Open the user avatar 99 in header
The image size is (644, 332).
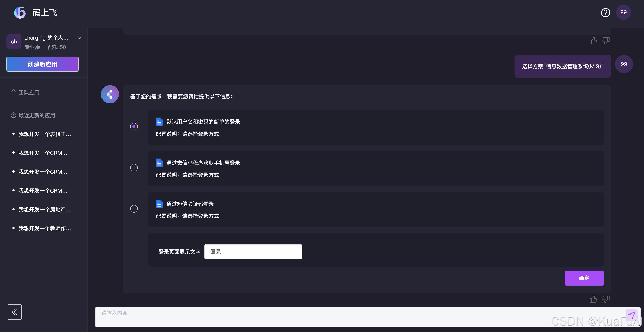click(x=623, y=12)
